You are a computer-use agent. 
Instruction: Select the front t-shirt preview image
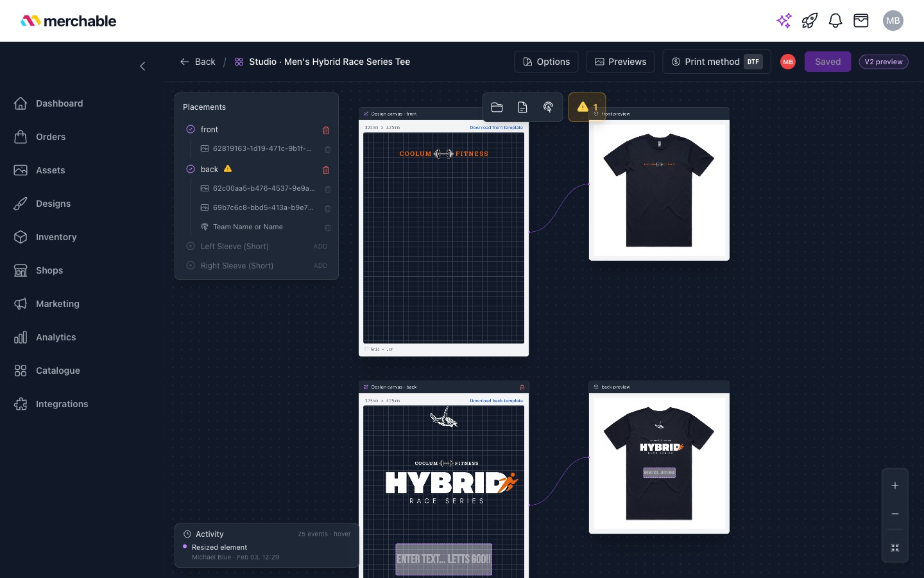pyautogui.click(x=659, y=190)
